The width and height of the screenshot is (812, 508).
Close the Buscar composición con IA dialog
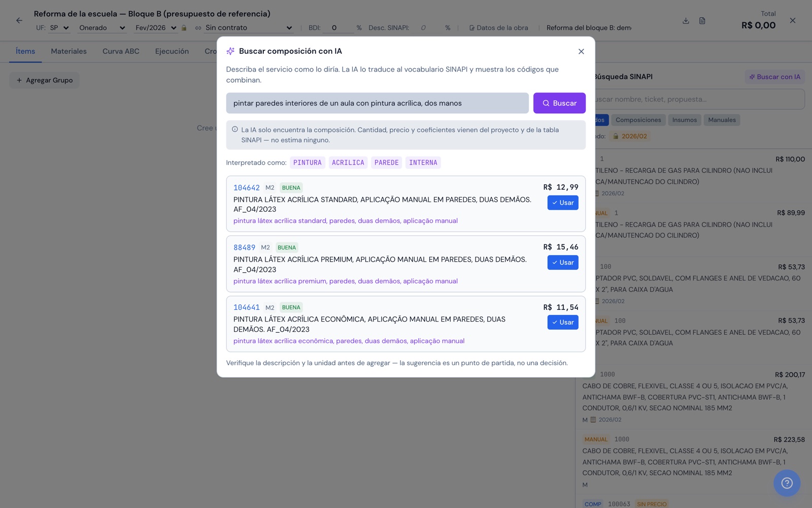pos(581,51)
